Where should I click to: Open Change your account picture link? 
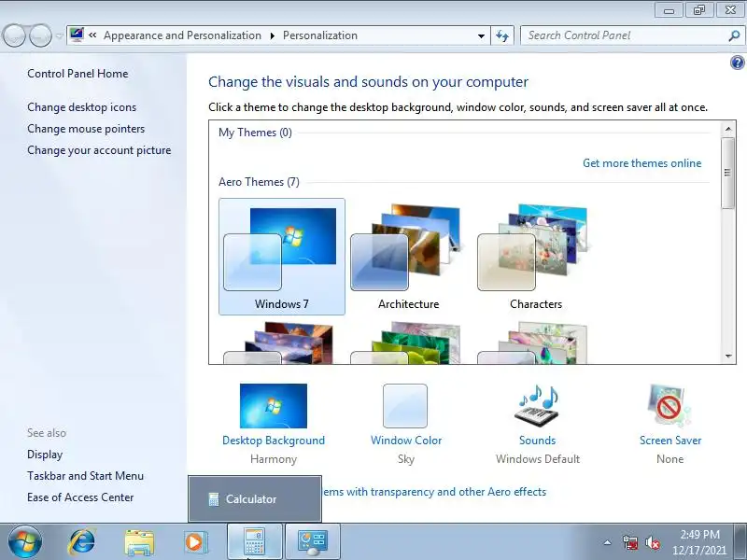click(x=99, y=150)
